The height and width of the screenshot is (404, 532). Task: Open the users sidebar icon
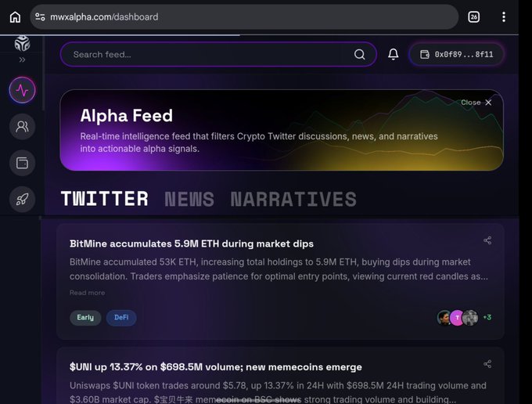[x=22, y=127]
